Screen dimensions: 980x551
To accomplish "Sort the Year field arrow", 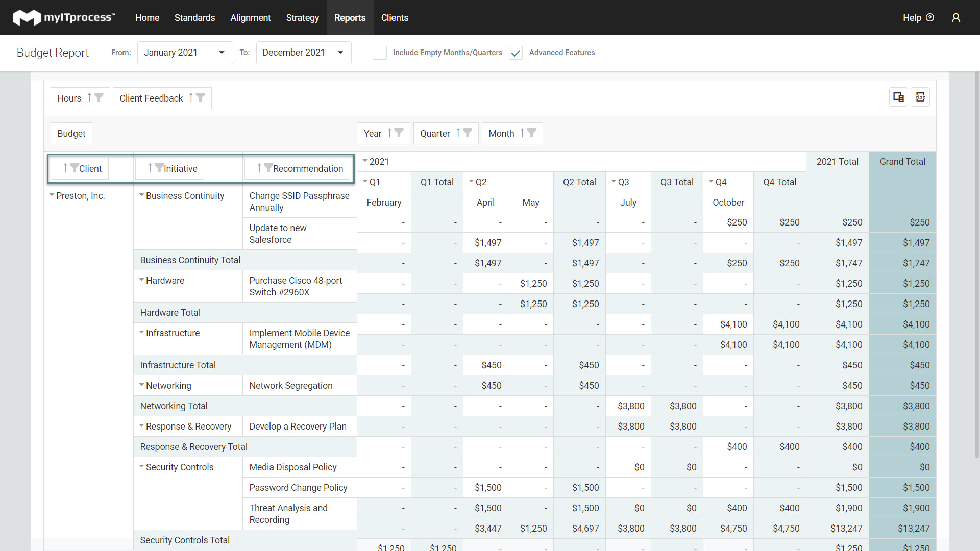I will tap(389, 133).
